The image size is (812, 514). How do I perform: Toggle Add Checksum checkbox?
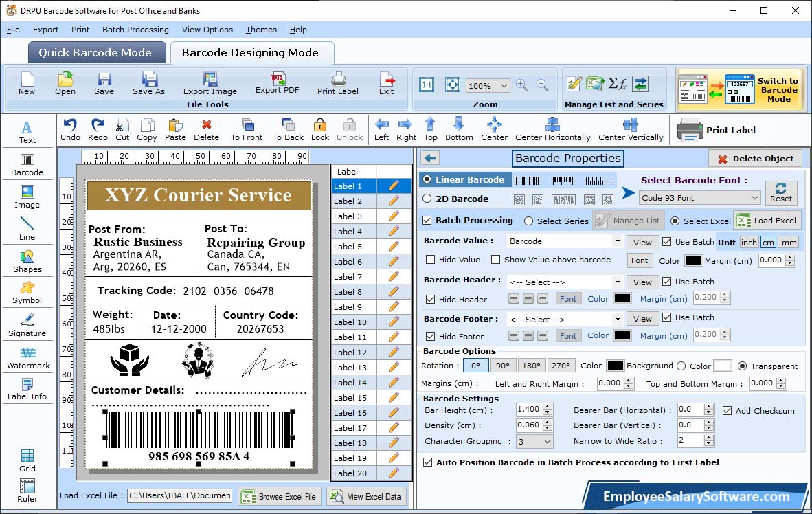pos(727,410)
